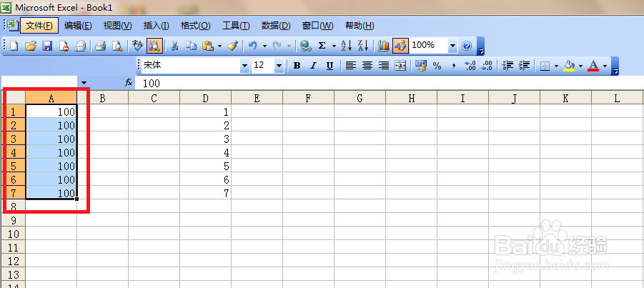644x288 pixels.
Task: Merge and center the cells
Action: click(400, 66)
